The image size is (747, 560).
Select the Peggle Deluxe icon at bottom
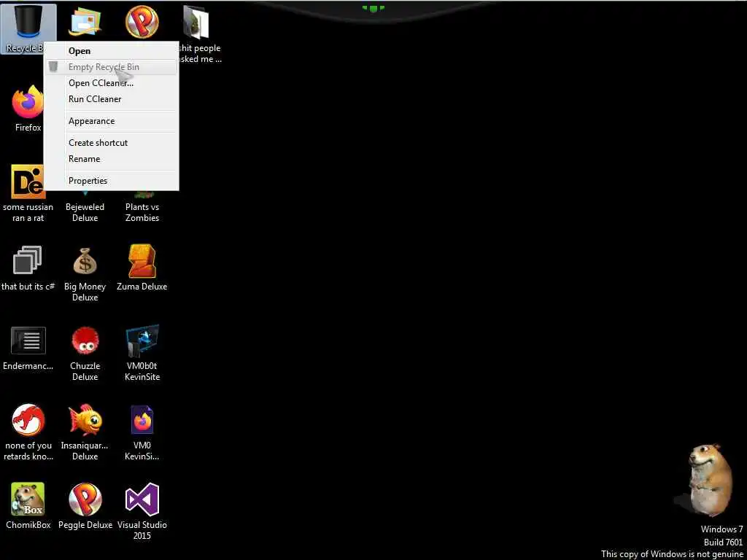(x=85, y=499)
